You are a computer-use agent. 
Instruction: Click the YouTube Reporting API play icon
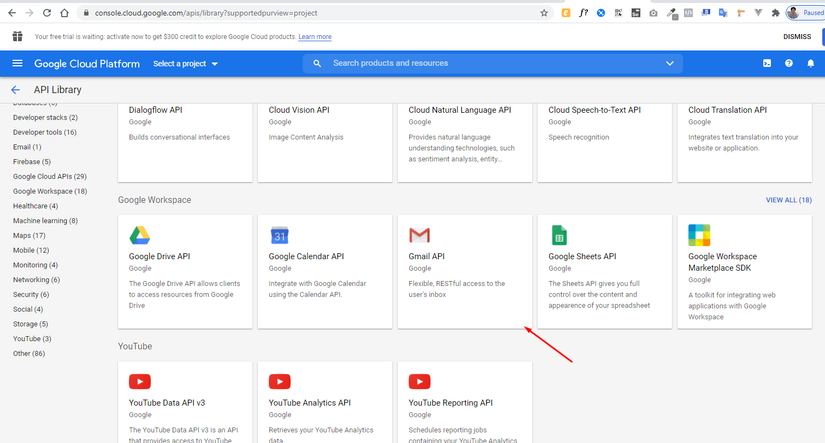(x=419, y=381)
